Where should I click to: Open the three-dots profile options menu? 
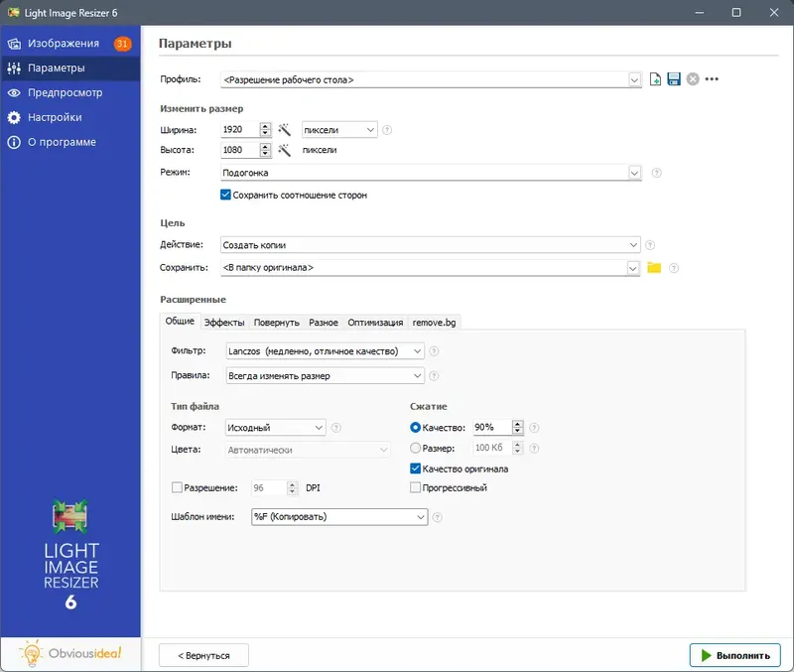coord(712,79)
